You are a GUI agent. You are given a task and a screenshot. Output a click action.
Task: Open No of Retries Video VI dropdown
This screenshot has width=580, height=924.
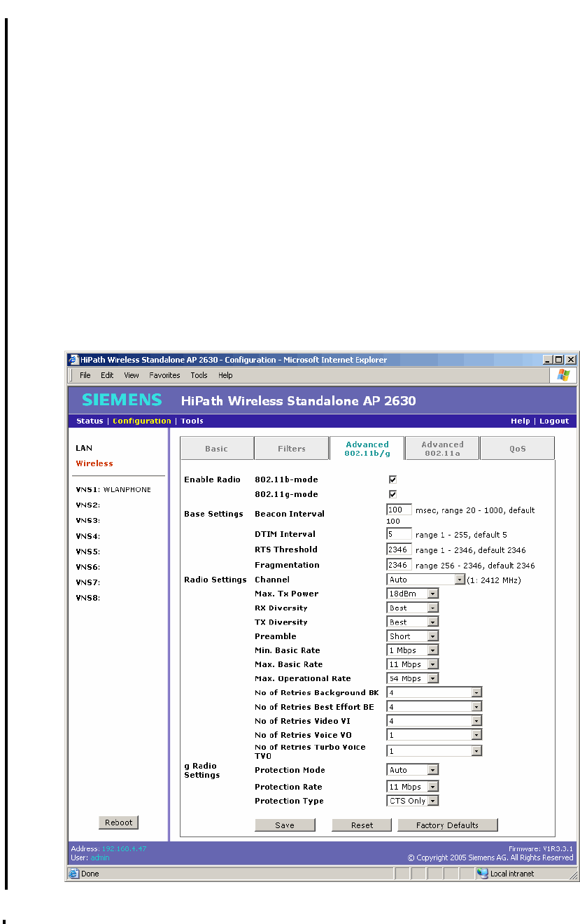pos(434,721)
